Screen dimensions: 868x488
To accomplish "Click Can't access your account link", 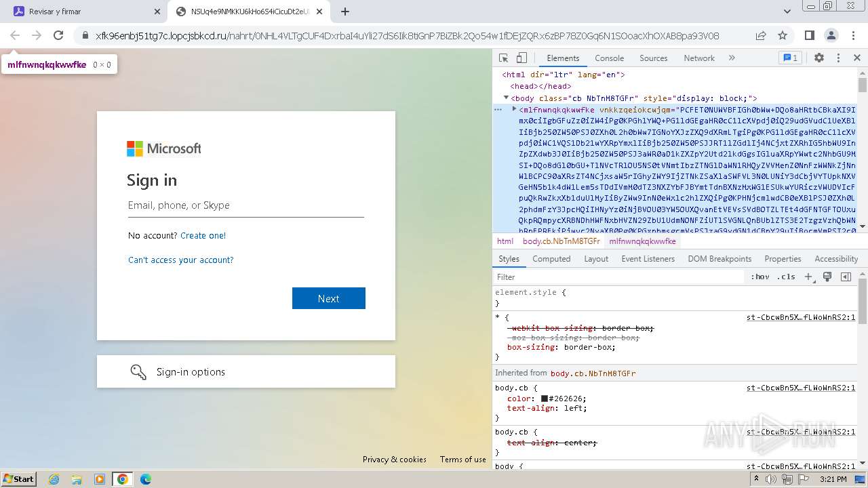I will pos(181,260).
